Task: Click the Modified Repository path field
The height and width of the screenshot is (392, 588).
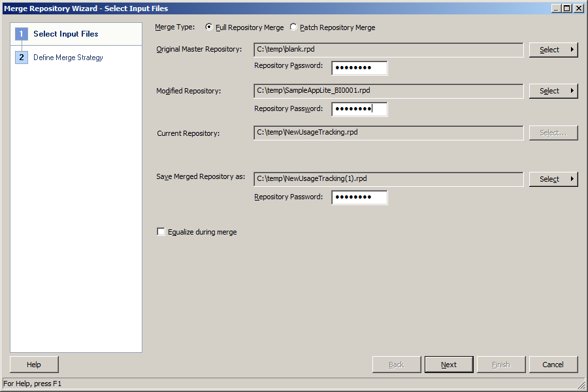Action: (x=389, y=91)
